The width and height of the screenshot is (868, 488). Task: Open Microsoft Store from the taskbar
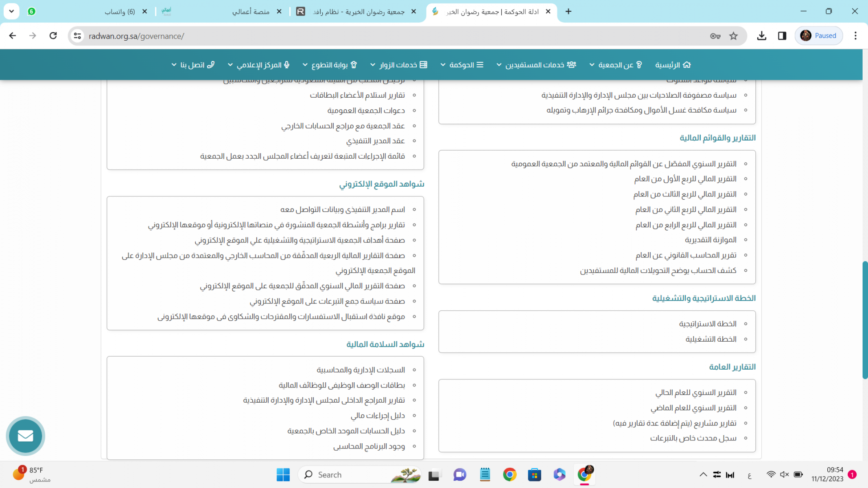(x=534, y=475)
